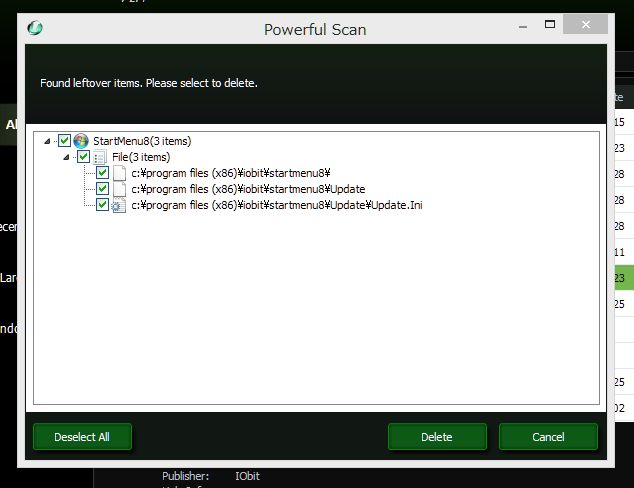Image resolution: width=634 pixels, height=488 pixels.
Task: Click the file icon beside the startmenu8¥Update path
Action: (119, 189)
